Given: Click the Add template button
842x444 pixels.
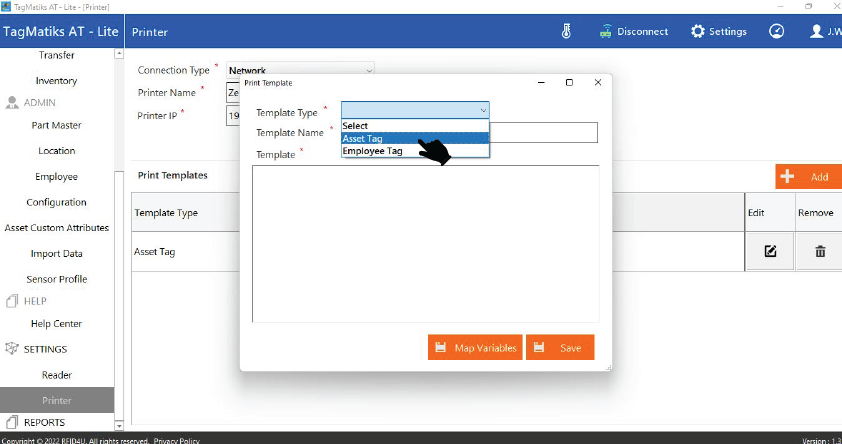Looking at the screenshot, I should click(x=808, y=177).
